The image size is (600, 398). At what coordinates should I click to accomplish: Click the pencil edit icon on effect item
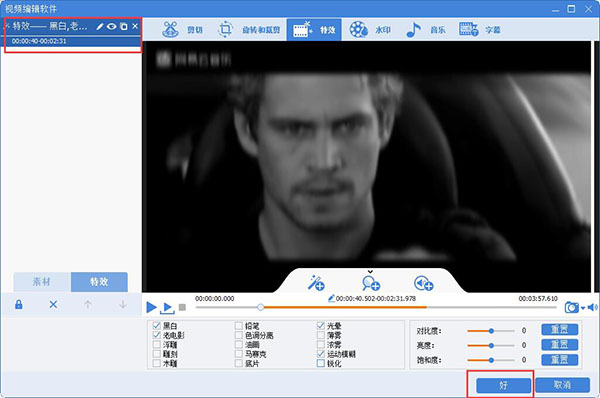100,26
